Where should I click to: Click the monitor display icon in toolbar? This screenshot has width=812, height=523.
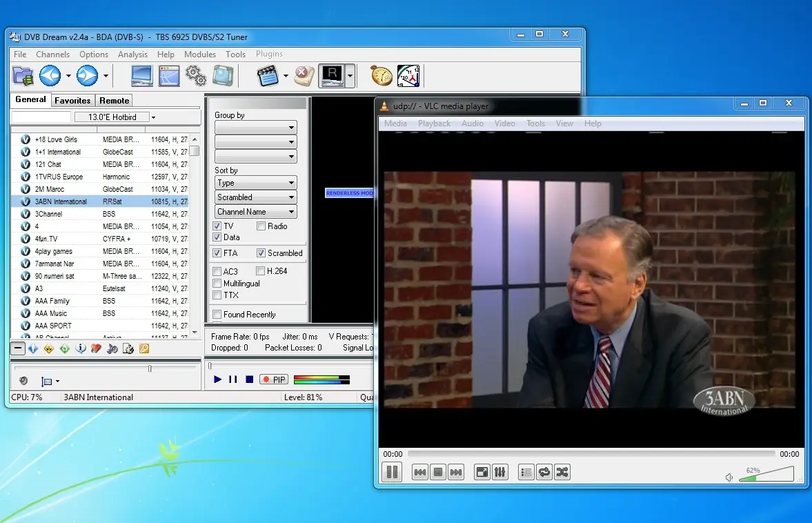[x=141, y=76]
